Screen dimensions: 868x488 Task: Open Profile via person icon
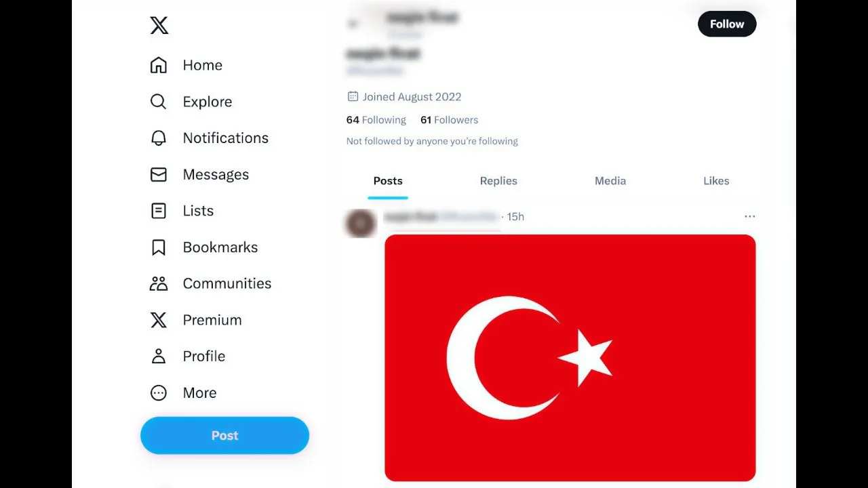coord(158,356)
